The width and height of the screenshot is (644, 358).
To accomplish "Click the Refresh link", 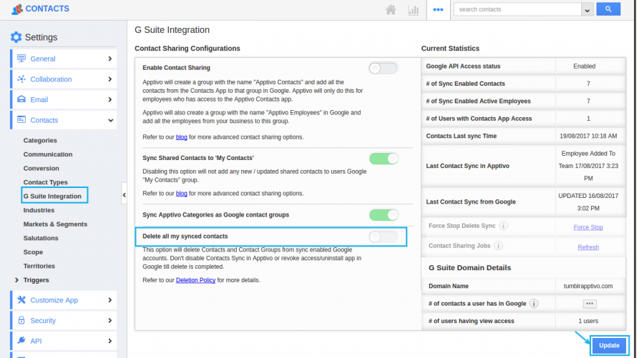I will point(588,247).
